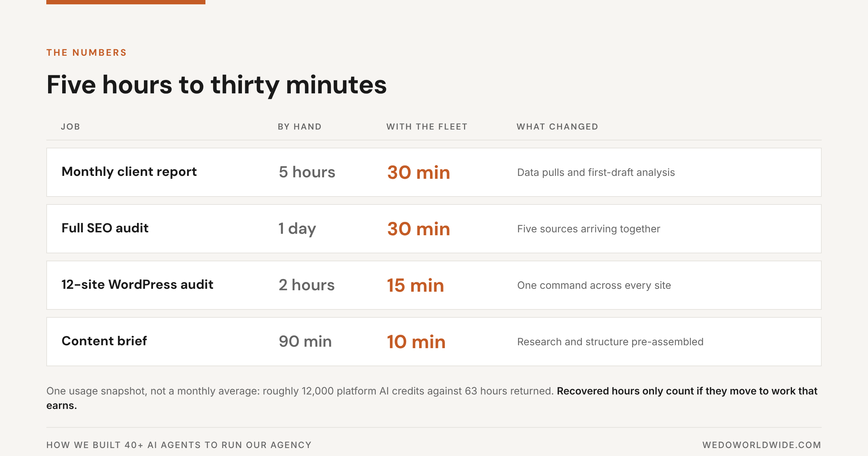The width and height of the screenshot is (868, 456).
Task: Click the JOB column header
Action: tap(71, 127)
